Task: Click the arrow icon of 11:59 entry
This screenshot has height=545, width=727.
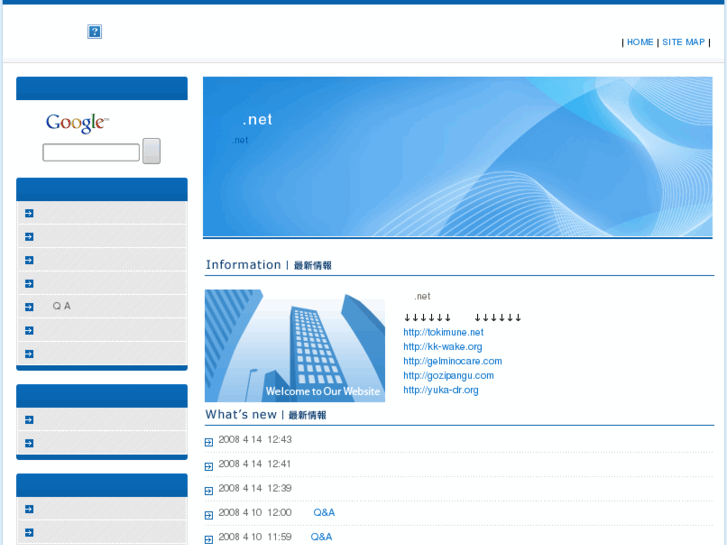Action: tap(209, 539)
